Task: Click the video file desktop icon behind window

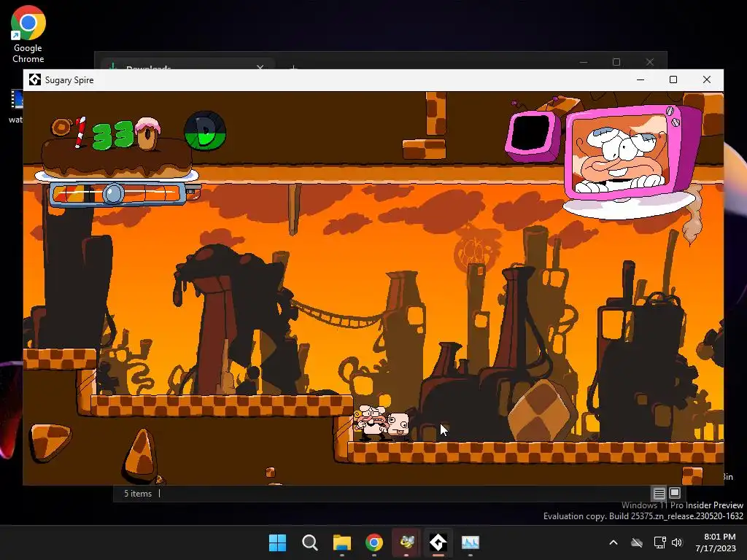Action: [x=16, y=106]
